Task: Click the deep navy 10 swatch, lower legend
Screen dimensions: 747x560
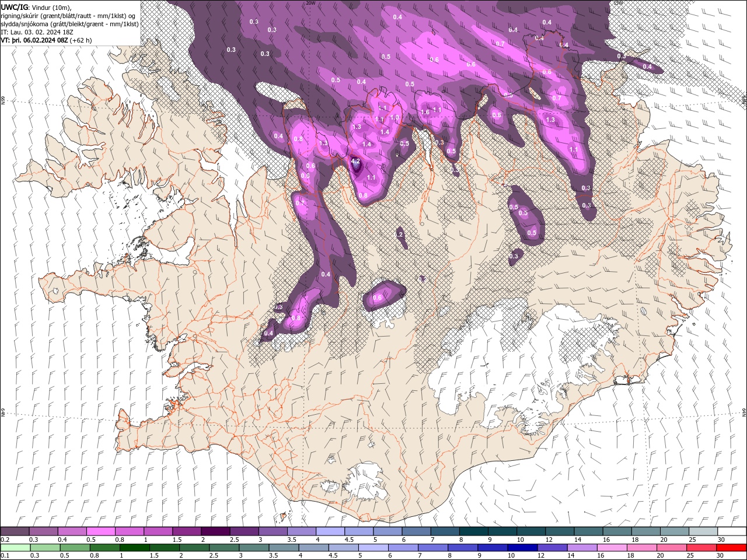Action: point(522,548)
